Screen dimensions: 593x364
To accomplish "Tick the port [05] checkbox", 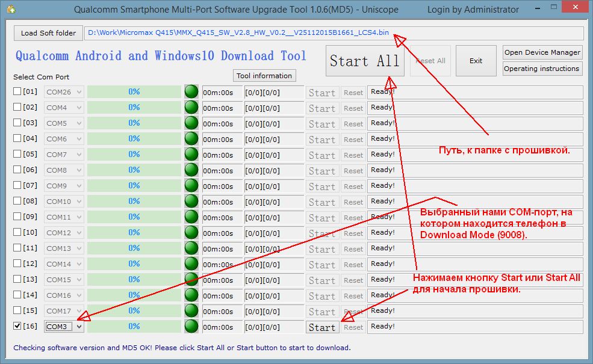I will (17, 154).
